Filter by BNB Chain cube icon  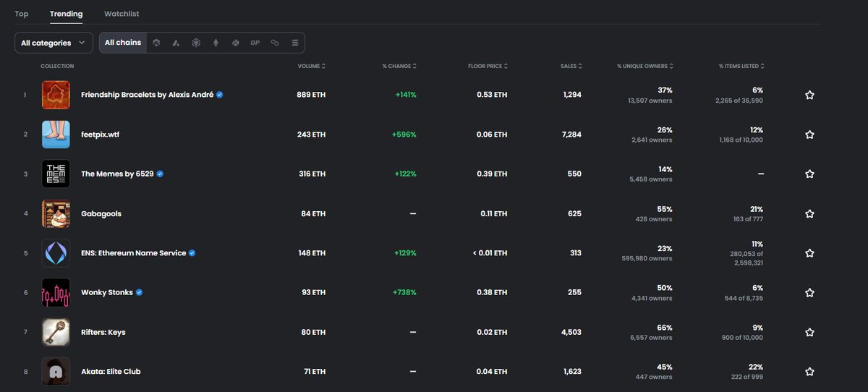195,43
